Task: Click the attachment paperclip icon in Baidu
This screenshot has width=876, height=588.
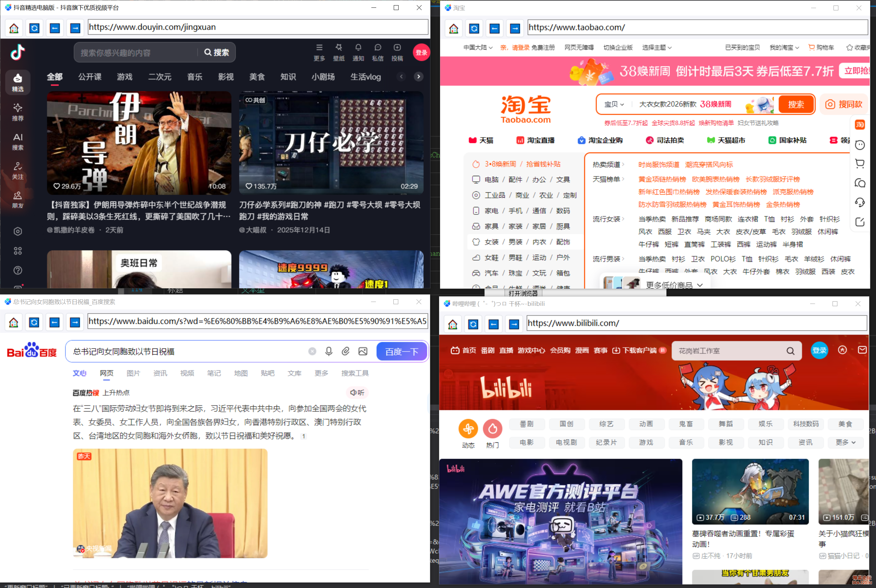Action: pyautogui.click(x=346, y=351)
